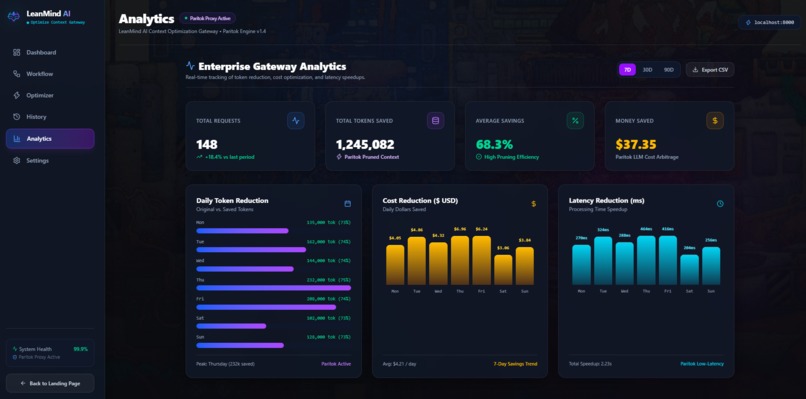The width and height of the screenshot is (806, 399).
Task: Go to the Workflow page
Action: click(x=50, y=74)
